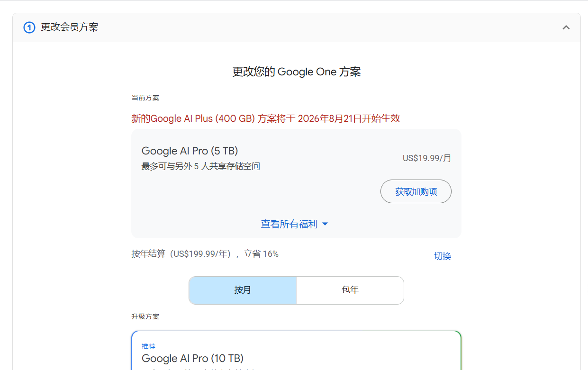Screen dimensions: 588x370
Task: Click the Google AI Pro (5 TB) plan title
Action: pyautogui.click(x=190, y=151)
